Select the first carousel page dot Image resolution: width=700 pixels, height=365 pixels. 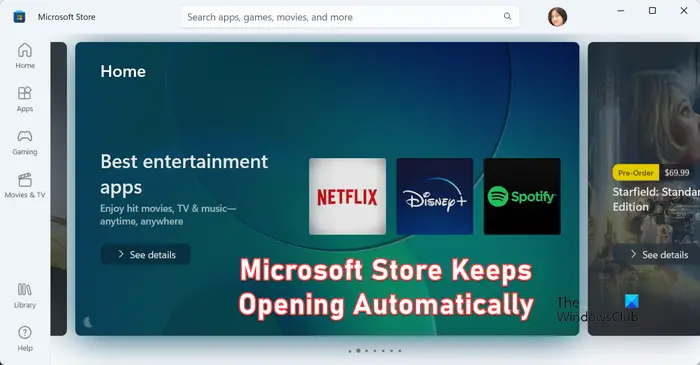350,351
